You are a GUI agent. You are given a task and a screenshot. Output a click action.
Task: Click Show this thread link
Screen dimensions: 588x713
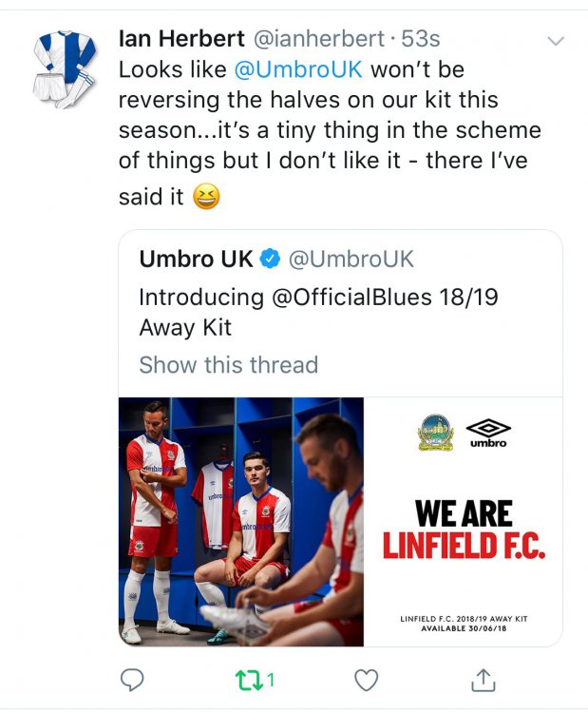[x=228, y=364]
